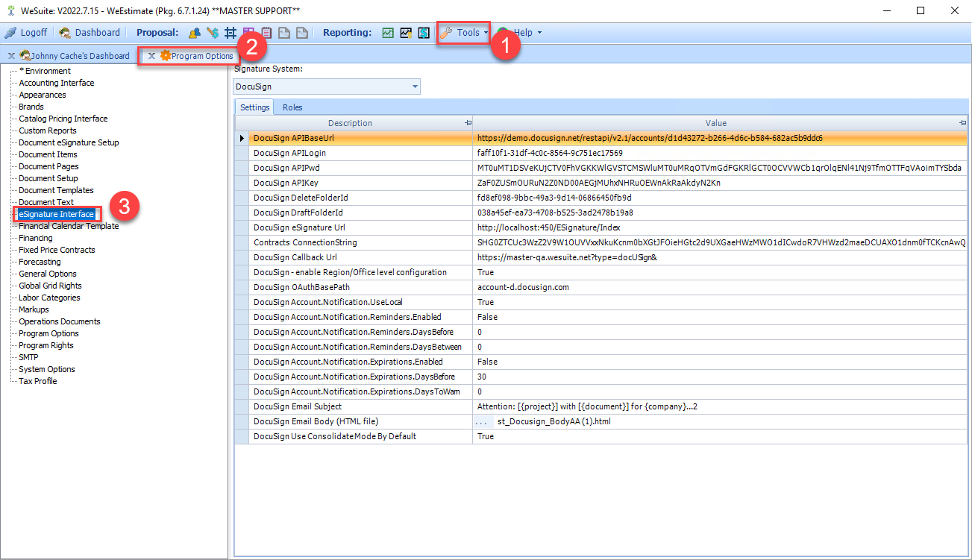Select Document Items tree item
The image size is (972, 560).
(x=48, y=154)
